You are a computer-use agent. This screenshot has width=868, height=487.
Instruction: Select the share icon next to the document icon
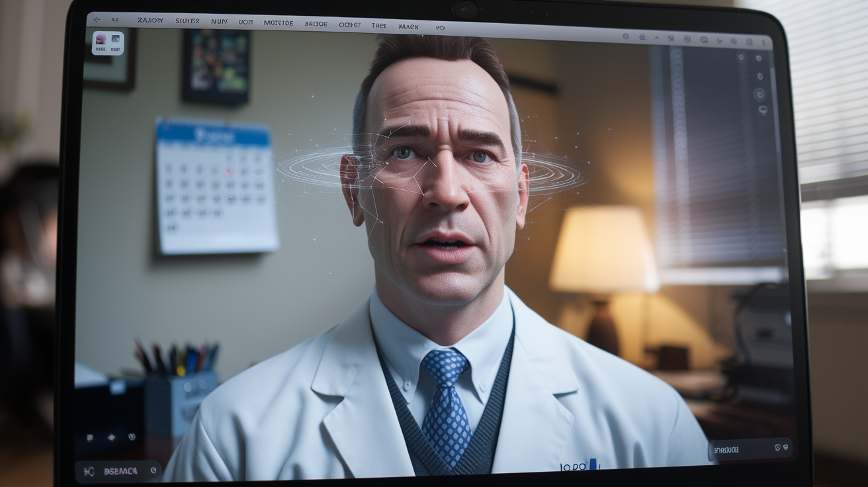click(x=111, y=438)
